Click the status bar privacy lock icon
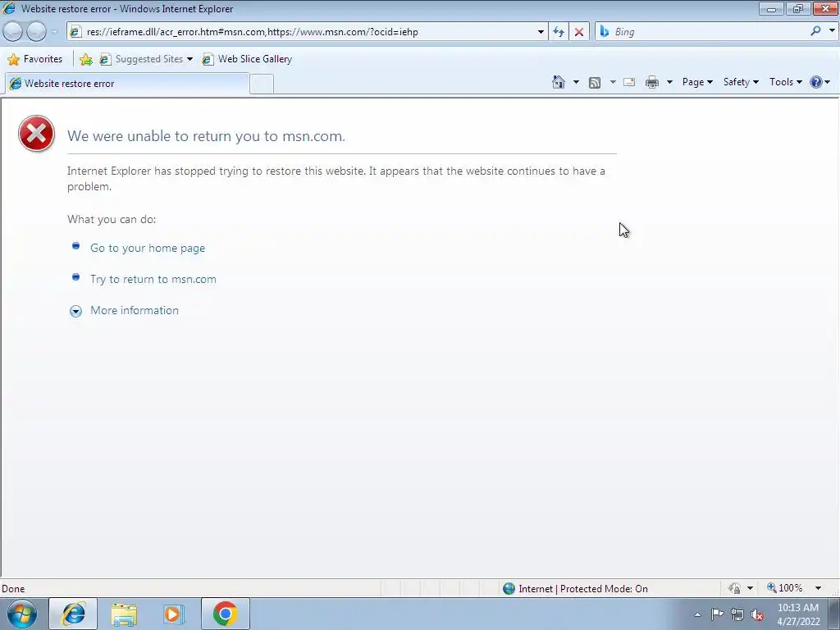 tap(734, 588)
